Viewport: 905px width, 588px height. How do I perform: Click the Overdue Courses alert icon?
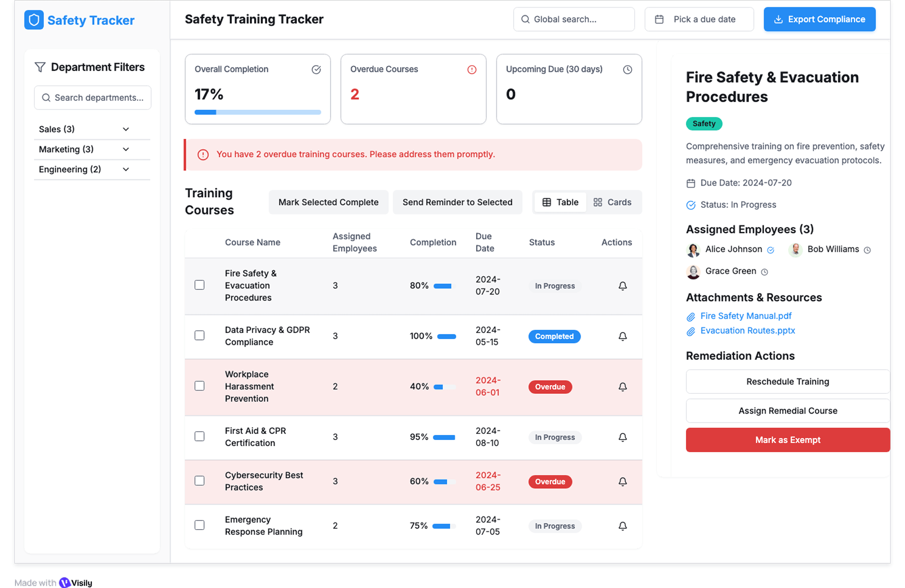pyautogui.click(x=471, y=70)
